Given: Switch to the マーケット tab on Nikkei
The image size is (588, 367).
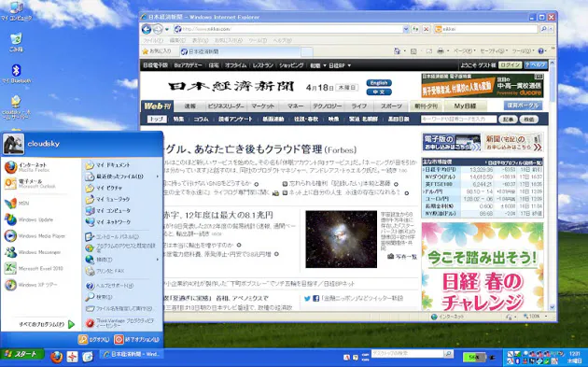Looking at the screenshot, I should 263,106.
